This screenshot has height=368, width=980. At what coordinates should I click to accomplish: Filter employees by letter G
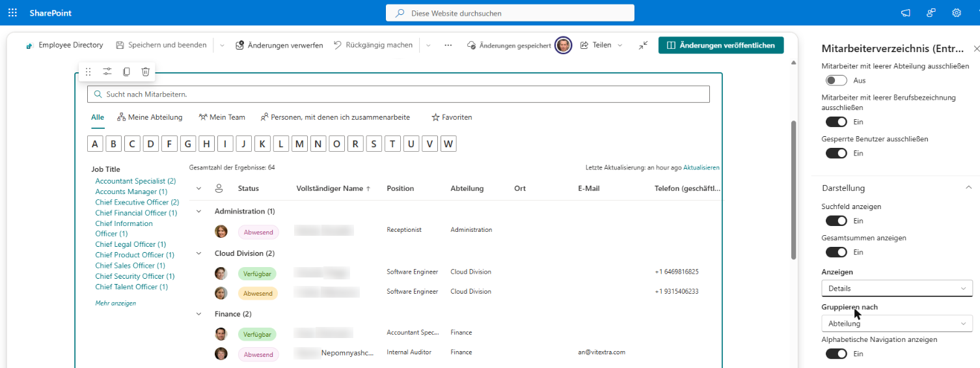[x=188, y=144]
